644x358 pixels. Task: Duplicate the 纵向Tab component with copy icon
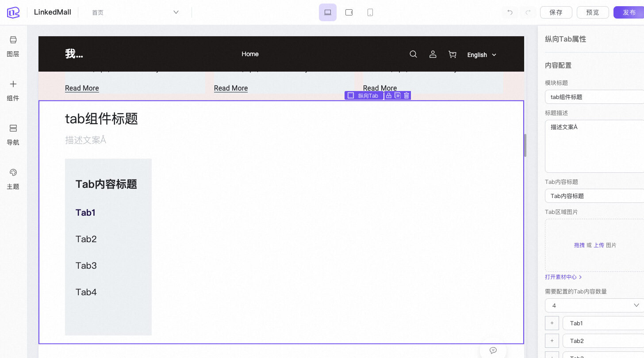pyautogui.click(x=398, y=95)
